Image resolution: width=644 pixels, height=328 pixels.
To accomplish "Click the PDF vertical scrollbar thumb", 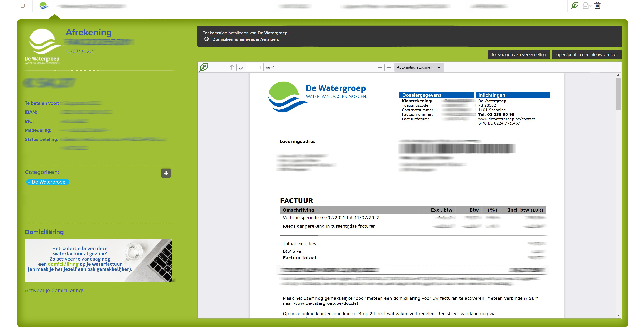I will tap(618, 94).
